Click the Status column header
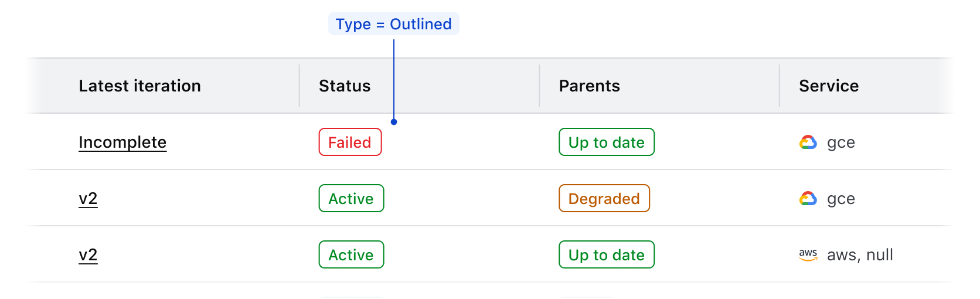 (x=345, y=86)
